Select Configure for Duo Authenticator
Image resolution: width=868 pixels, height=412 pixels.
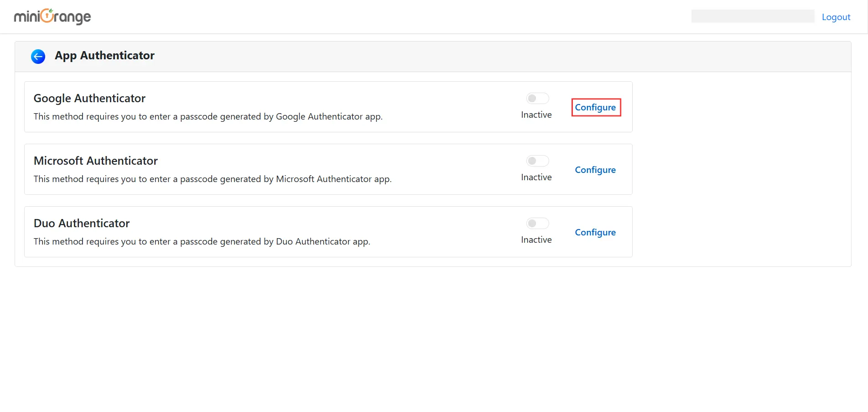pos(595,232)
